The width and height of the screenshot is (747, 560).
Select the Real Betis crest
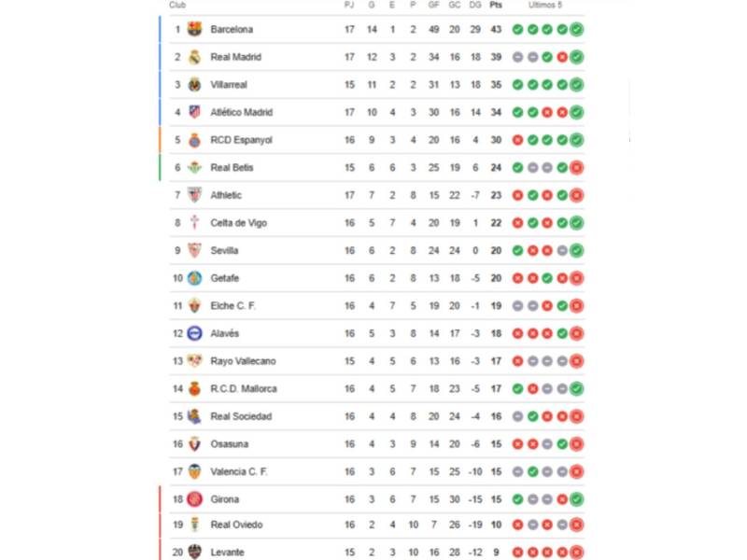[x=196, y=168]
